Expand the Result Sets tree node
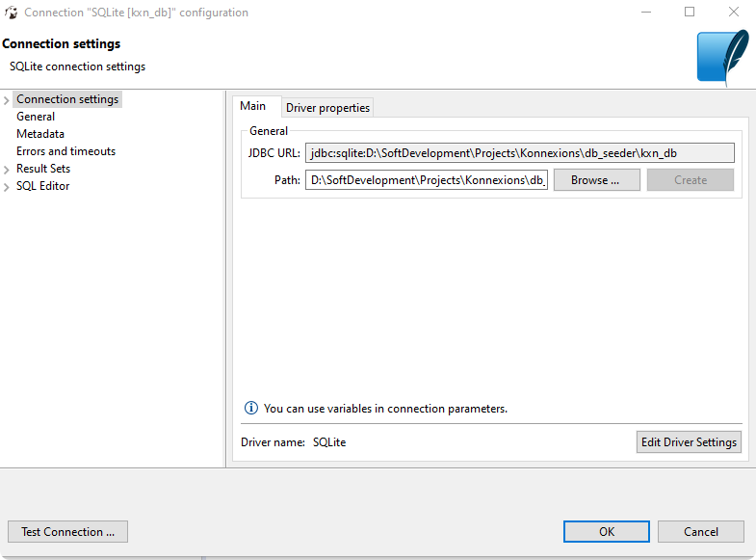This screenshot has height=560, width=756. 7,170
